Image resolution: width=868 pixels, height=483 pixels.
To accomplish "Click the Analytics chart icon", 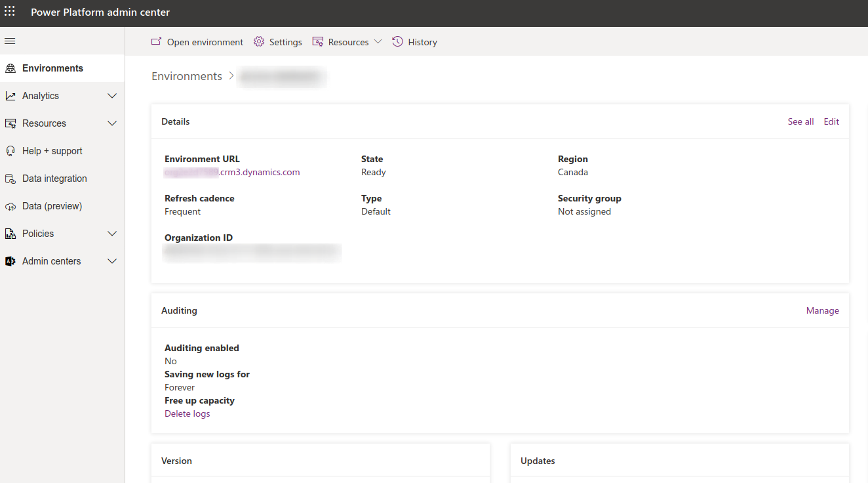I will [10, 96].
